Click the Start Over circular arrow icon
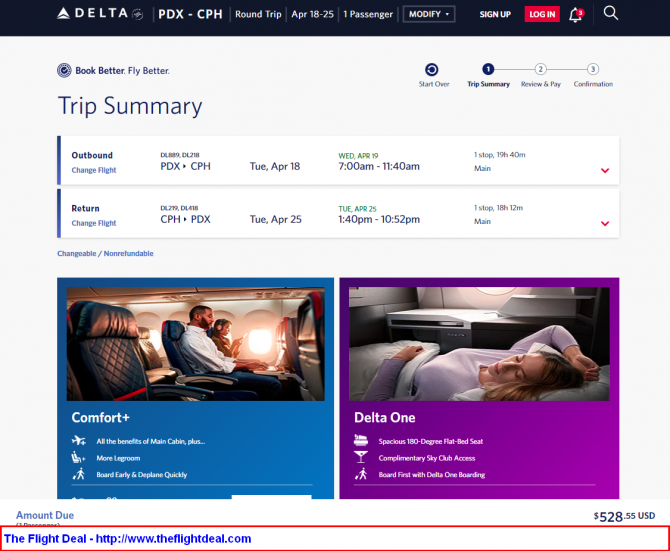The height and width of the screenshot is (551, 670). (x=432, y=69)
